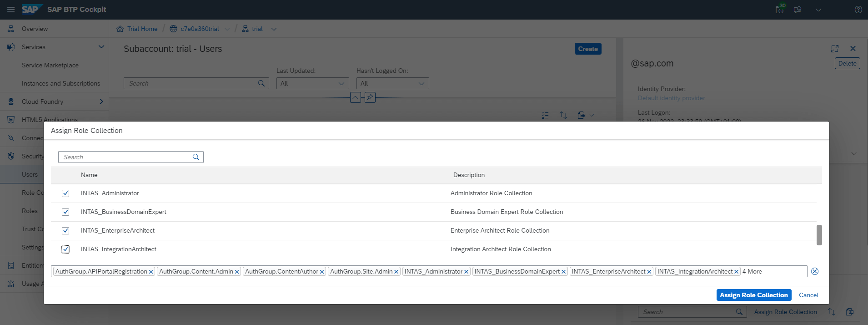
Task: Uncheck INTAS_Administrator checkbox
Action: point(65,193)
